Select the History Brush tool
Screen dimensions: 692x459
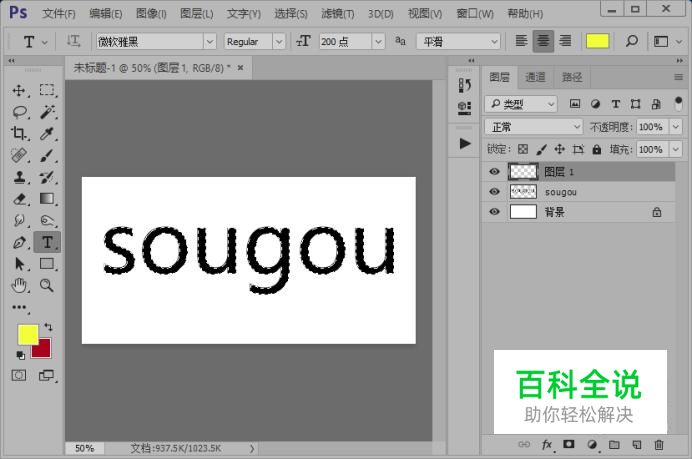click(47, 177)
